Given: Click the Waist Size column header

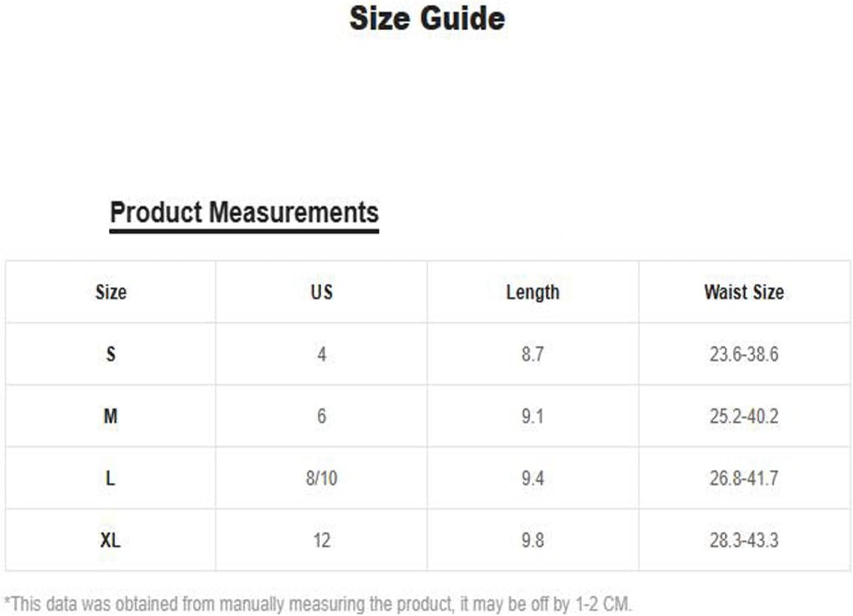Looking at the screenshot, I should tap(744, 292).
